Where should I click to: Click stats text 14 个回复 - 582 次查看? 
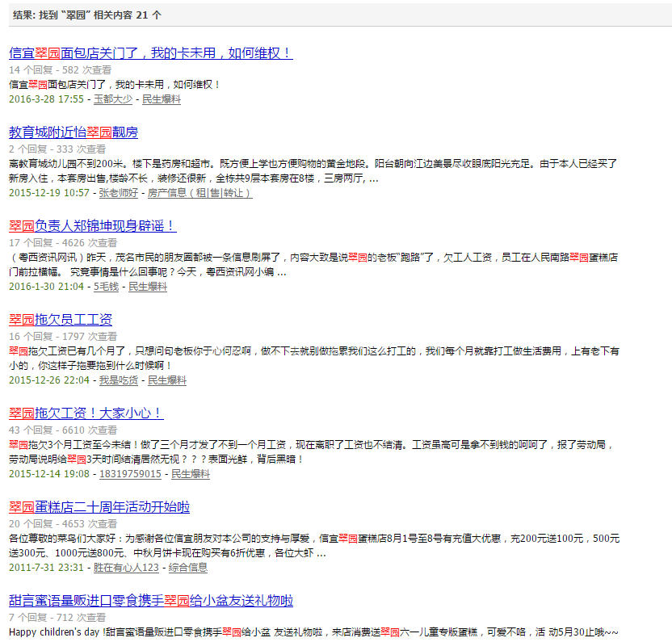[60, 70]
